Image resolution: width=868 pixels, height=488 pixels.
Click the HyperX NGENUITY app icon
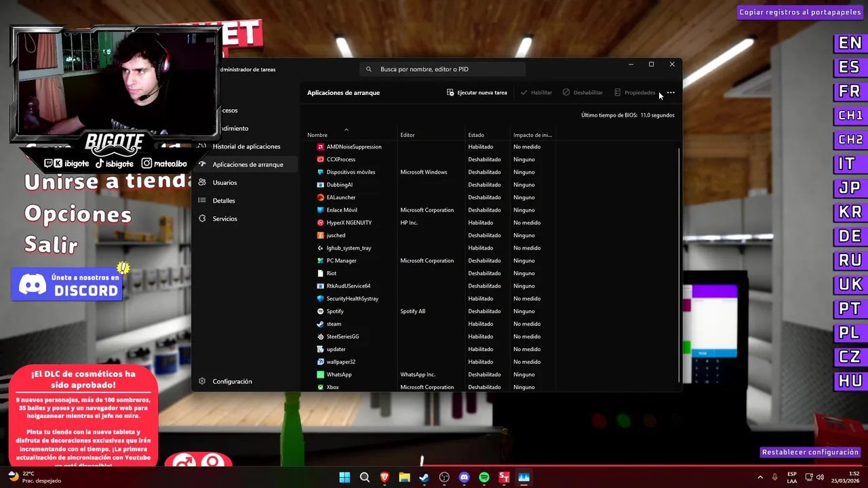321,222
